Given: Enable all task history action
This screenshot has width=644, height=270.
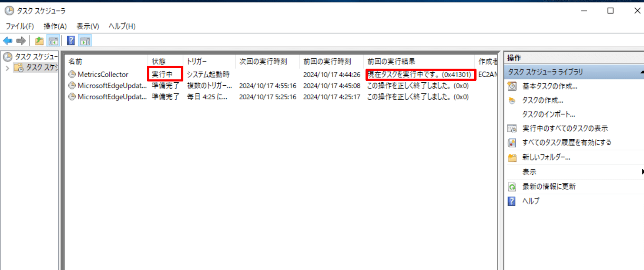Looking at the screenshot, I should pyautogui.click(x=566, y=143).
